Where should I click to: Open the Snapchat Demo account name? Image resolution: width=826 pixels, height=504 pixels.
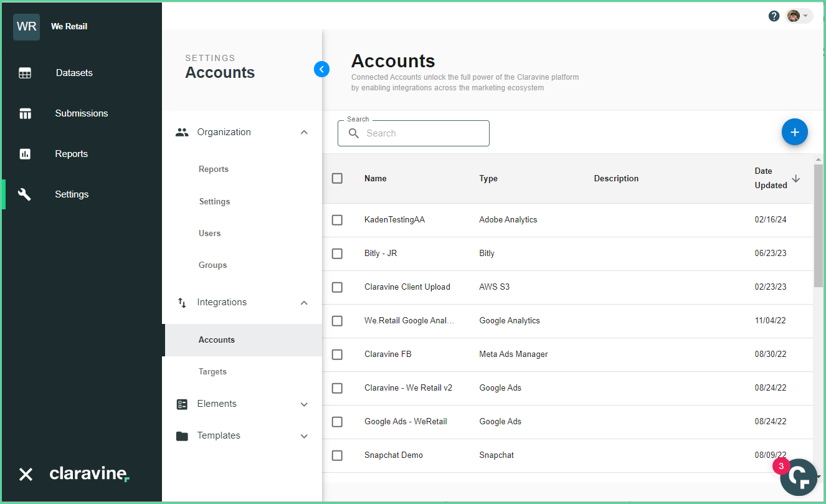pos(394,455)
